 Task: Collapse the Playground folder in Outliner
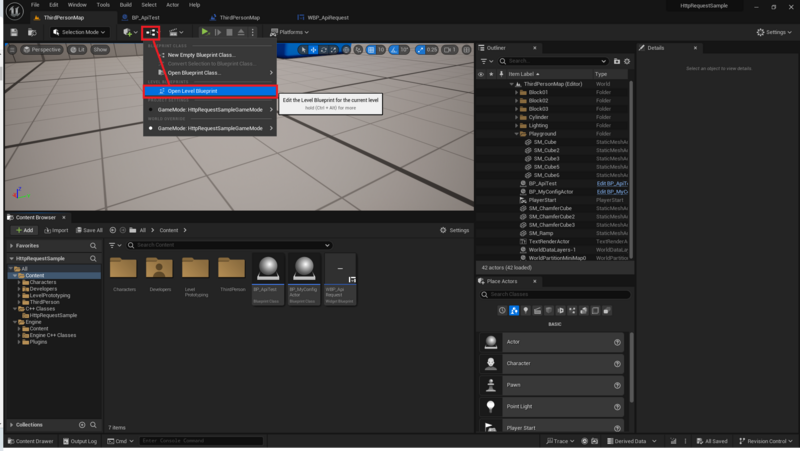(x=516, y=134)
